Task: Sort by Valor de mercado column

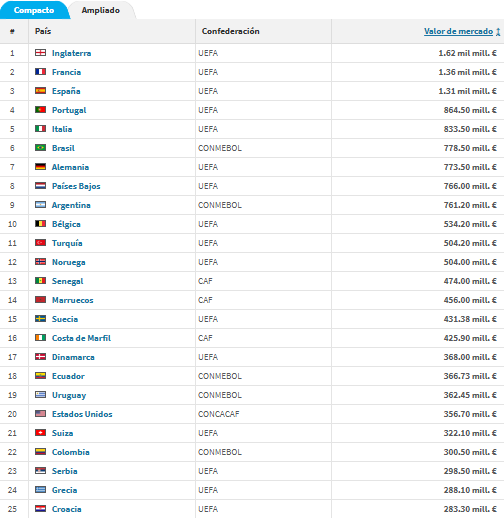Action: tap(458, 31)
